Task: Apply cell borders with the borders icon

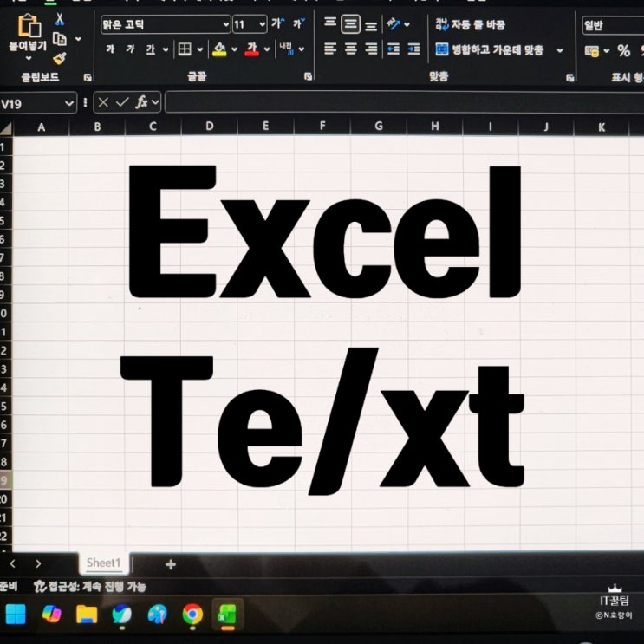Action: tap(185, 49)
